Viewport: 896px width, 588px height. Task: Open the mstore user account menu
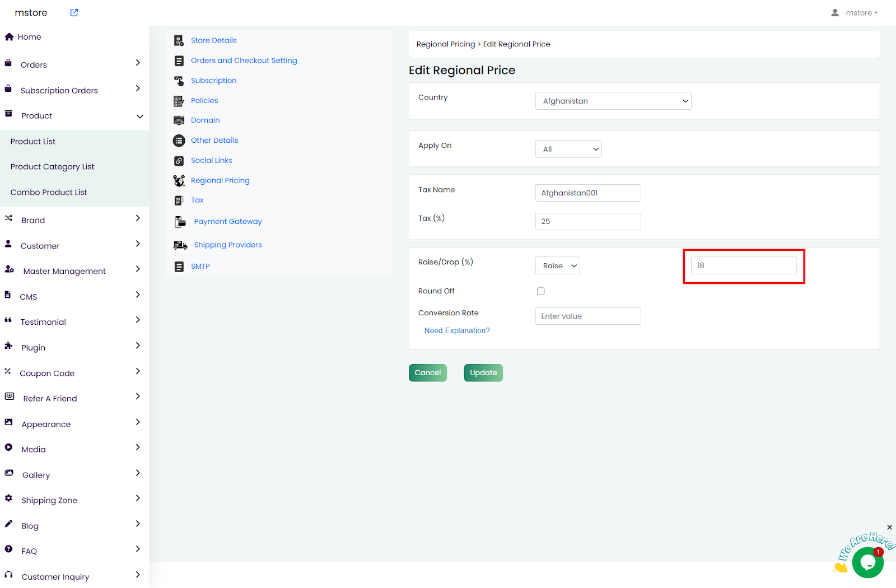[x=855, y=13]
